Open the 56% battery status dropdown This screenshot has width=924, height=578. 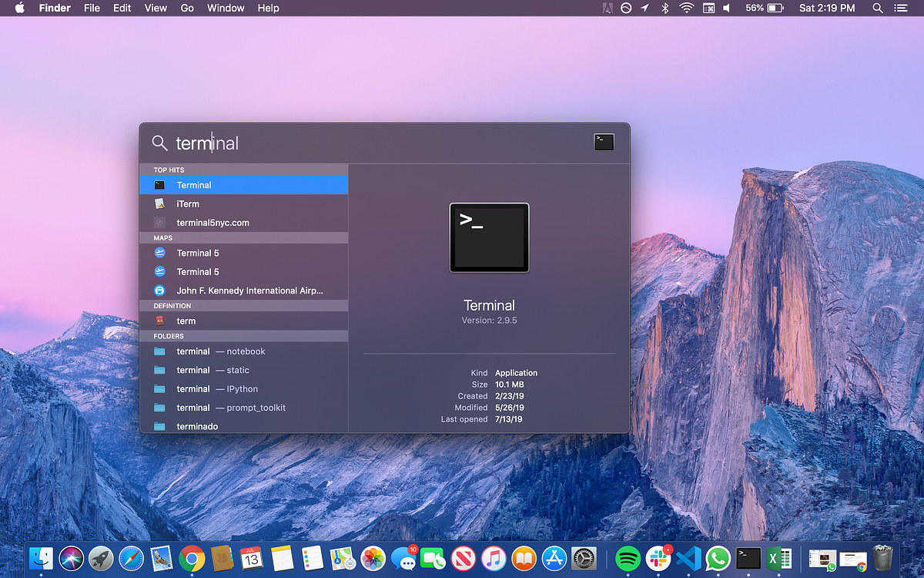pyautogui.click(x=763, y=8)
